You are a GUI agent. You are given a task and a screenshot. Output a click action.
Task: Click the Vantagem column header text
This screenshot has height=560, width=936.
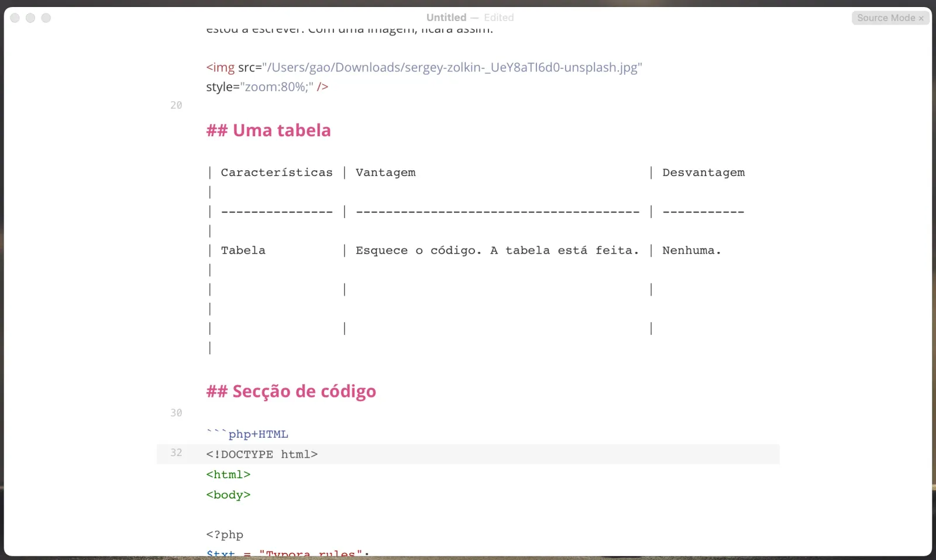pyautogui.click(x=386, y=172)
